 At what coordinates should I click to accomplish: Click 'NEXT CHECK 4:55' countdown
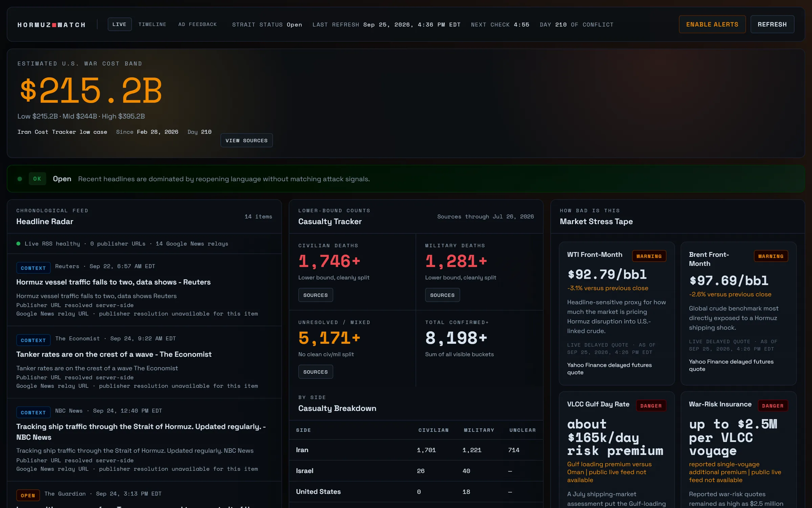[500, 25]
